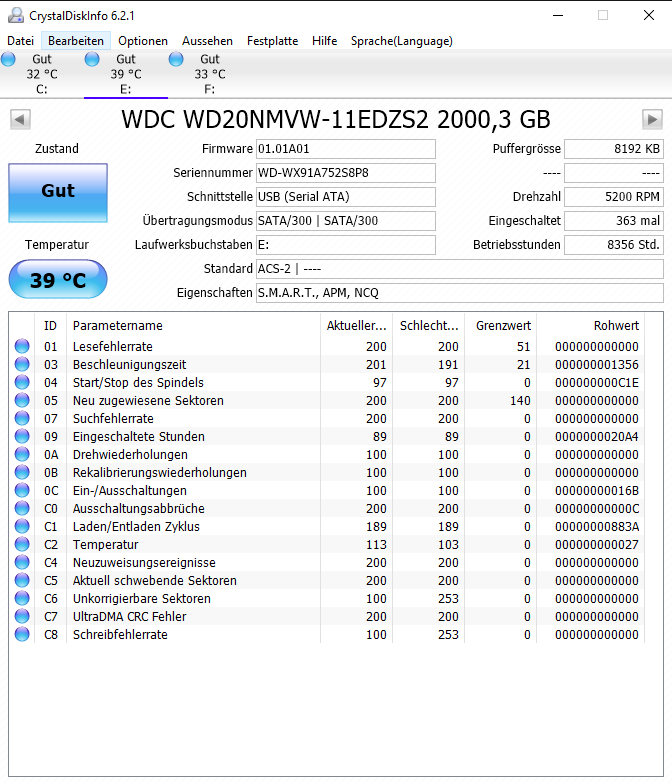
Task: Click the Rohwert column header
Action: click(591, 326)
